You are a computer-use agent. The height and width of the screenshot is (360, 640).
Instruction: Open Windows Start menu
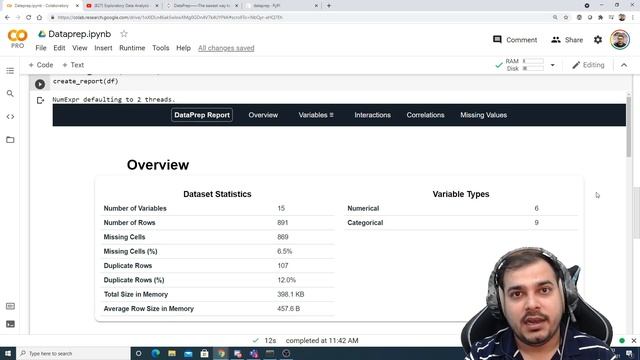(x=8, y=353)
